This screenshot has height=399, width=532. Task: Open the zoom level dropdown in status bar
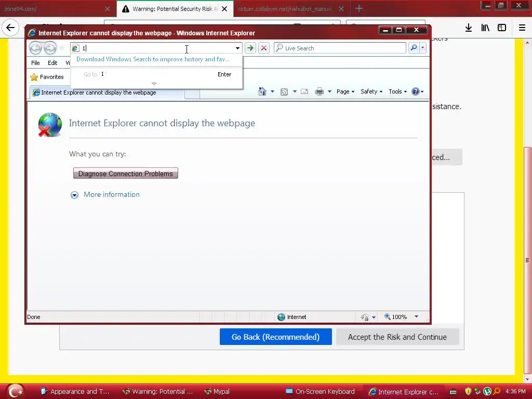coord(416,316)
